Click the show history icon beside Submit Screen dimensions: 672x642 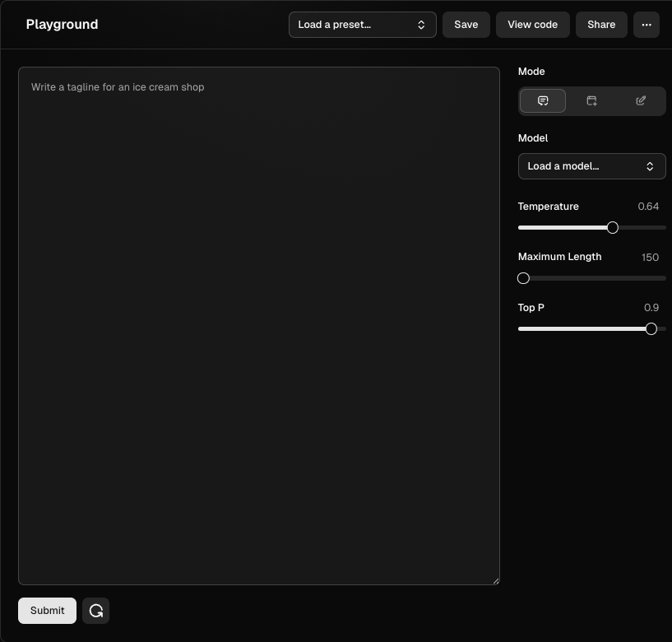coord(96,611)
